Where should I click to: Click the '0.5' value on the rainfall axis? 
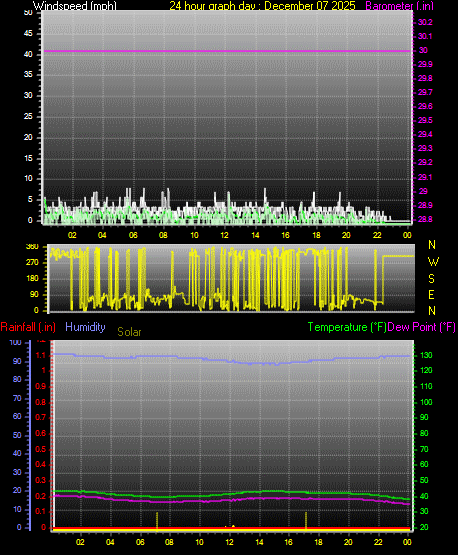point(41,449)
